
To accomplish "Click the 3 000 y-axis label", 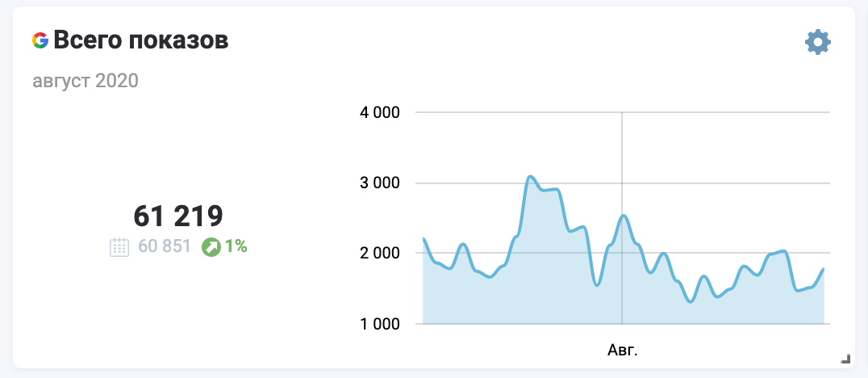I will 378,183.
